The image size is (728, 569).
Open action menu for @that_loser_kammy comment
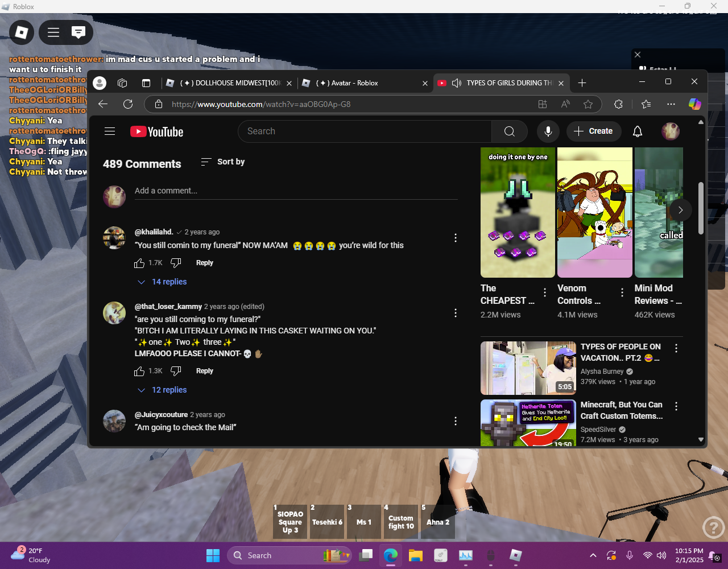click(x=455, y=313)
